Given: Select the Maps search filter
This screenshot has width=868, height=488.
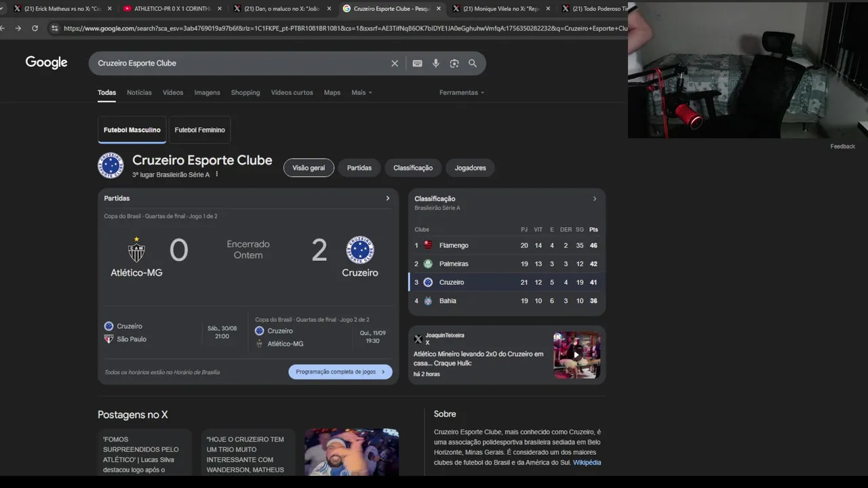Looking at the screenshot, I should [332, 92].
